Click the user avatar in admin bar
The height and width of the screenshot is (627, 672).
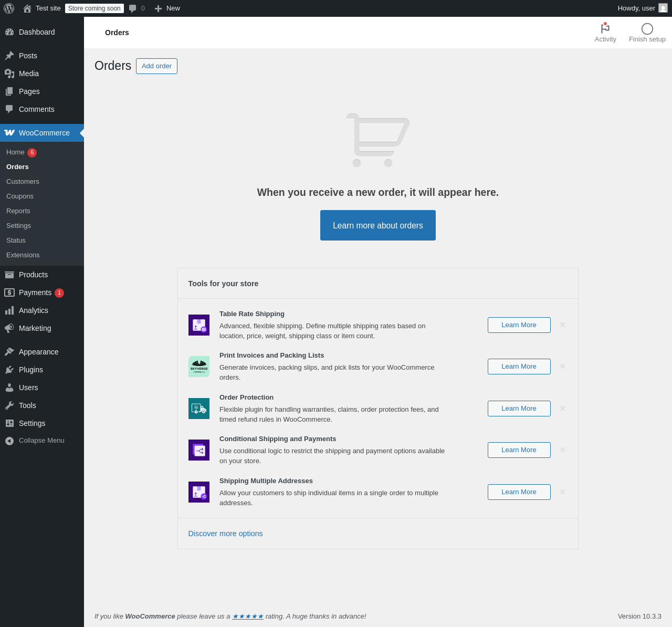pyautogui.click(x=663, y=8)
